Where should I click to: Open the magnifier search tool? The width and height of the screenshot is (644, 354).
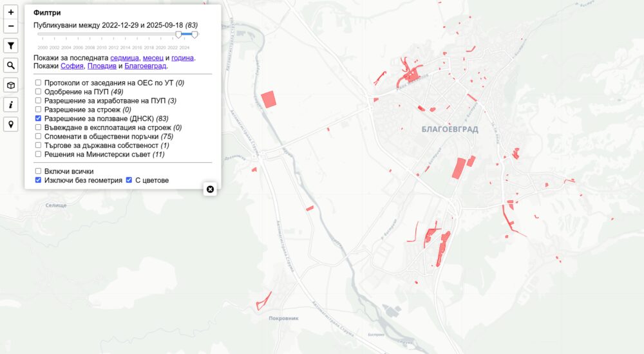pyautogui.click(x=11, y=65)
